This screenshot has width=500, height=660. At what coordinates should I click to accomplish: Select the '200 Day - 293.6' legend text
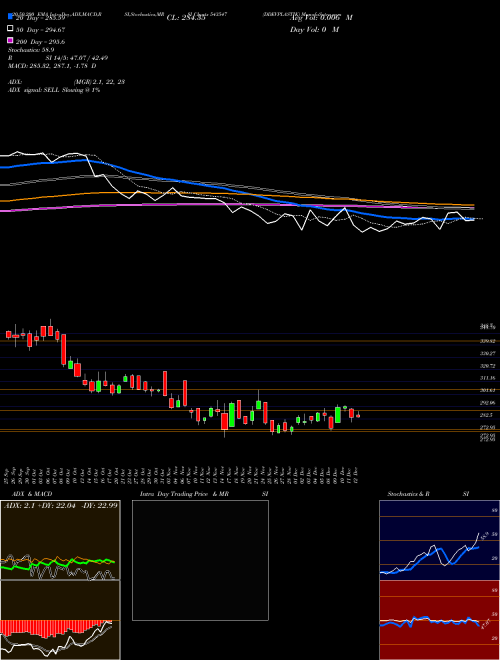click(40, 42)
